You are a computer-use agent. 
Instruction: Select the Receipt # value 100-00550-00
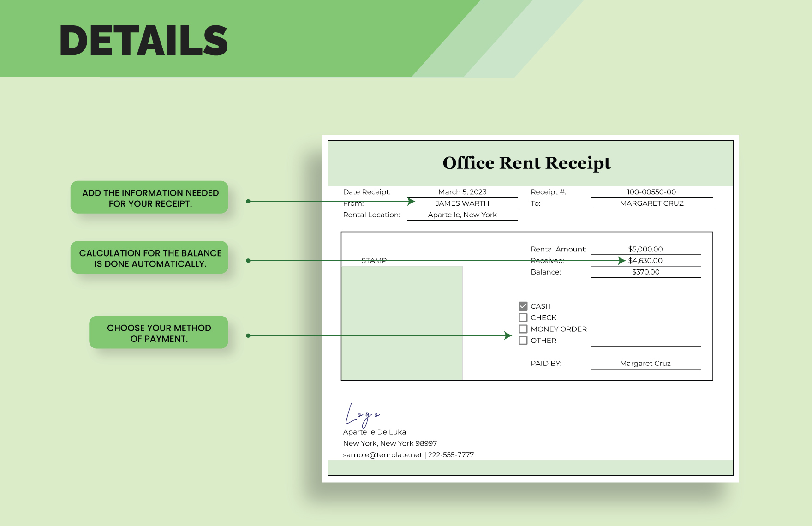pyautogui.click(x=651, y=192)
